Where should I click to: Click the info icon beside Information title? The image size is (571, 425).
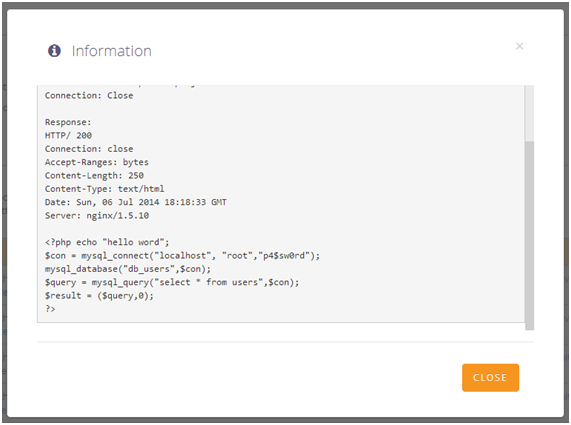coord(54,51)
